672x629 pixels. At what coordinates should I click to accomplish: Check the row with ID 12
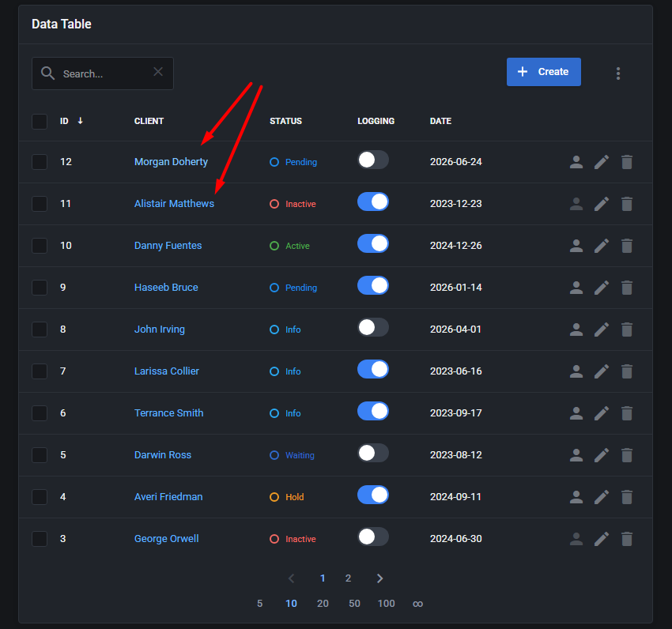(x=40, y=162)
